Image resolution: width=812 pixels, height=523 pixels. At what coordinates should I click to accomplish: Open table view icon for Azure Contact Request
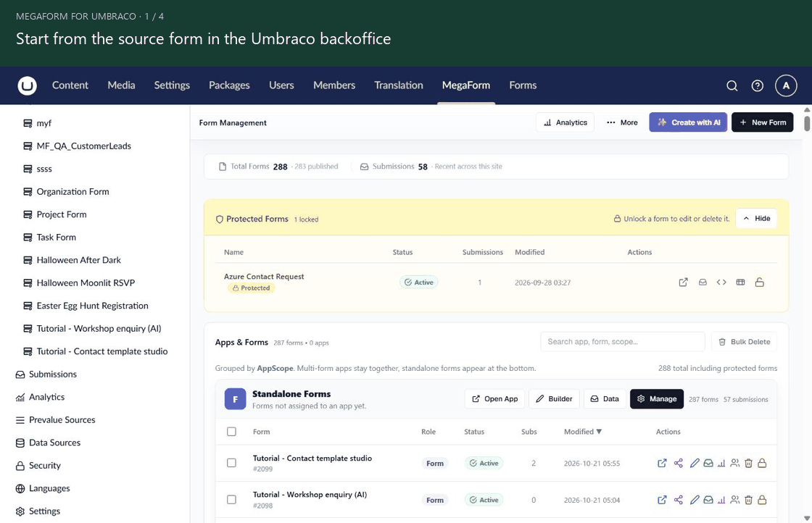pos(740,282)
